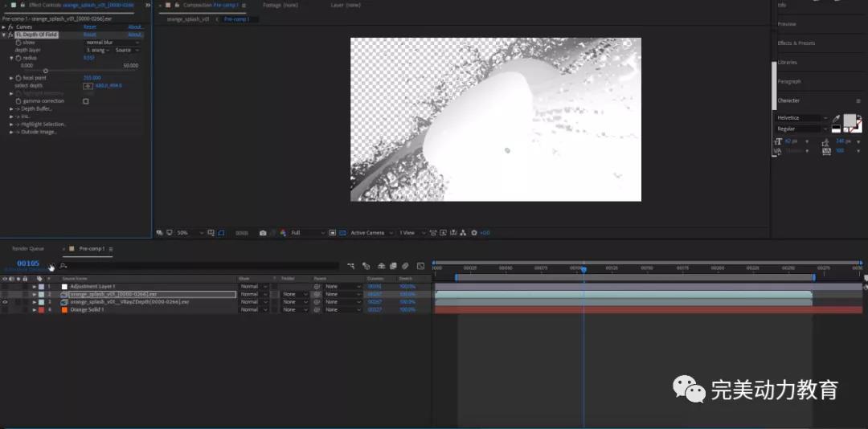Click the Character panel menu icon
868x429 pixels.
tap(858, 101)
